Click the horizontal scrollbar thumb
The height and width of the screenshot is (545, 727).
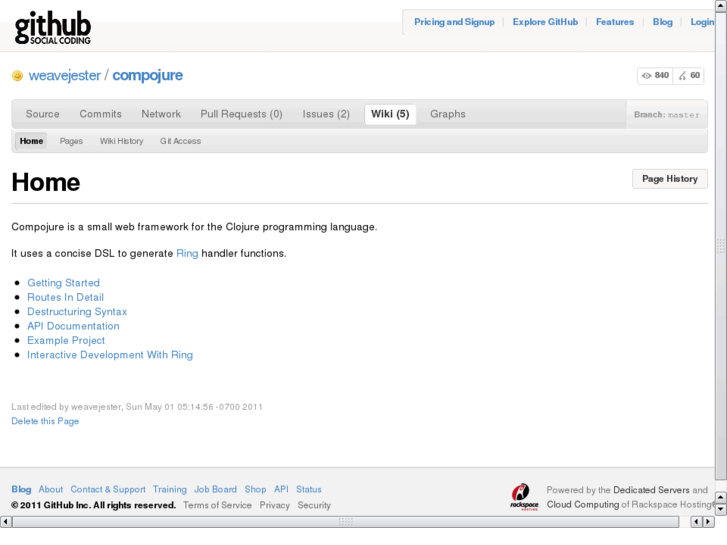pyautogui.click(x=345, y=522)
